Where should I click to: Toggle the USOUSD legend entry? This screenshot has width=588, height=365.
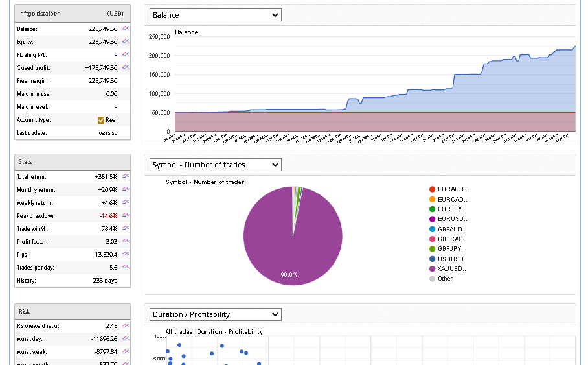click(450, 259)
